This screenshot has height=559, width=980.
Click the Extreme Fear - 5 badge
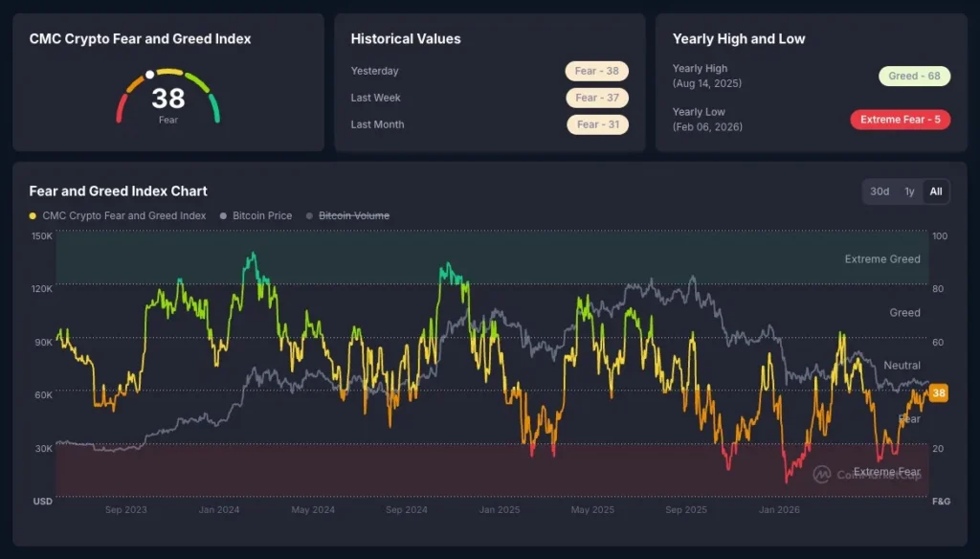pos(900,120)
